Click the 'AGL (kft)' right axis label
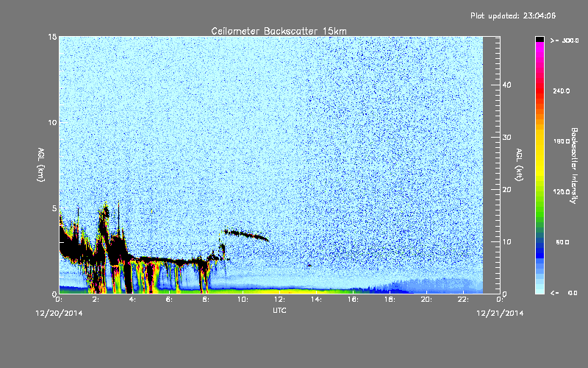This screenshot has width=588, height=368. pos(519,165)
